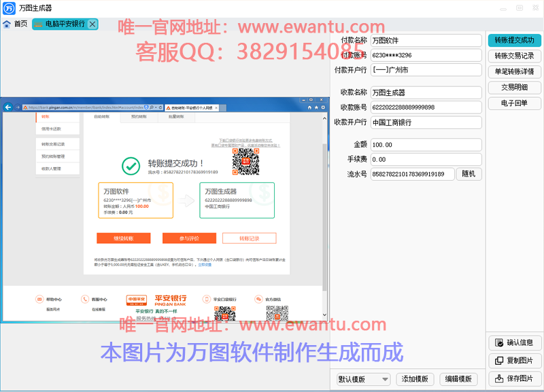Select the 批量转账 tab in the preview
This screenshot has width=544, height=392.
pos(176,117)
